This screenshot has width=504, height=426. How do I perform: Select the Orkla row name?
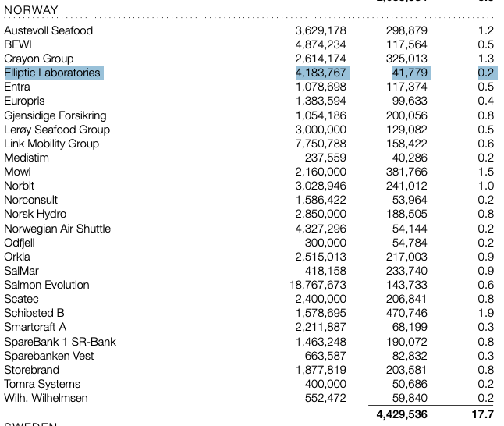[17, 257]
